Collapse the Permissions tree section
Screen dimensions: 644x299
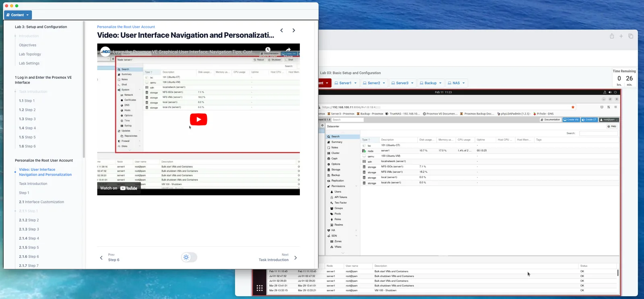(x=356, y=186)
